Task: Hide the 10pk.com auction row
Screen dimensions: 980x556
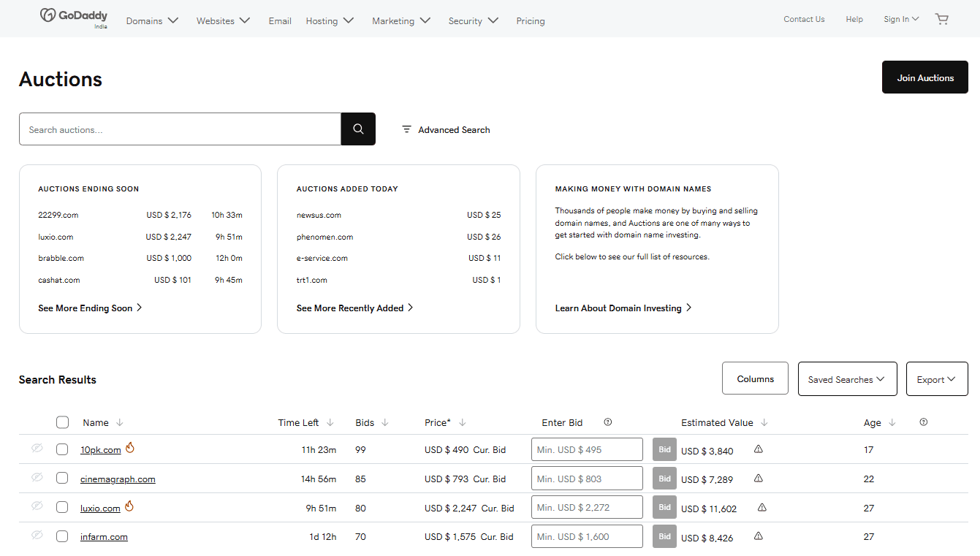Action: tap(37, 449)
